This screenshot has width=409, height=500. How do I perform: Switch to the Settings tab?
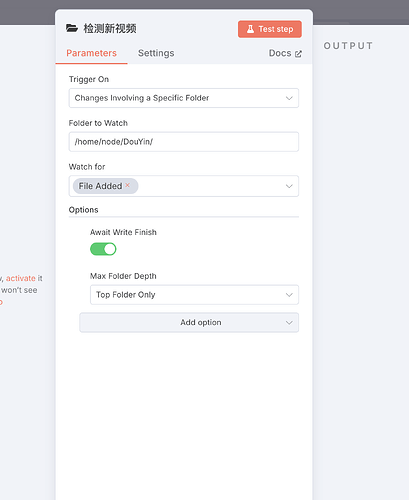pyautogui.click(x=156, y=53)
